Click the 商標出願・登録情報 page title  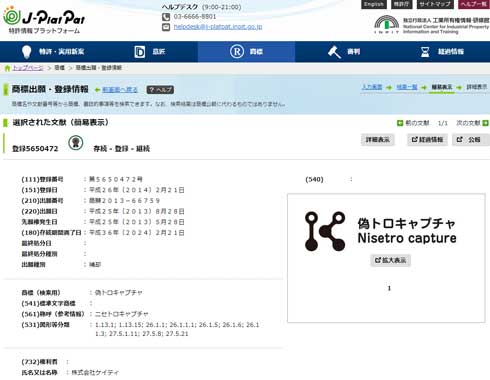pyautogui.click(x=50, y=89)
